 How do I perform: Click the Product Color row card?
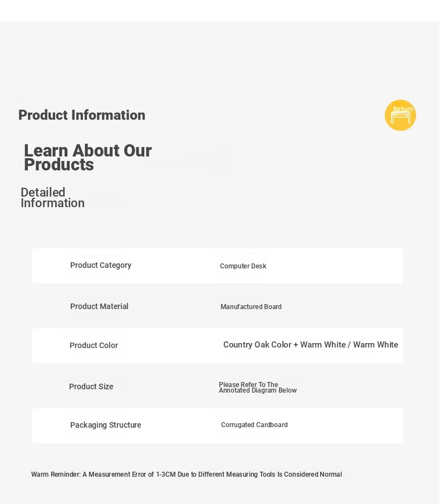[x=217, y=345]
